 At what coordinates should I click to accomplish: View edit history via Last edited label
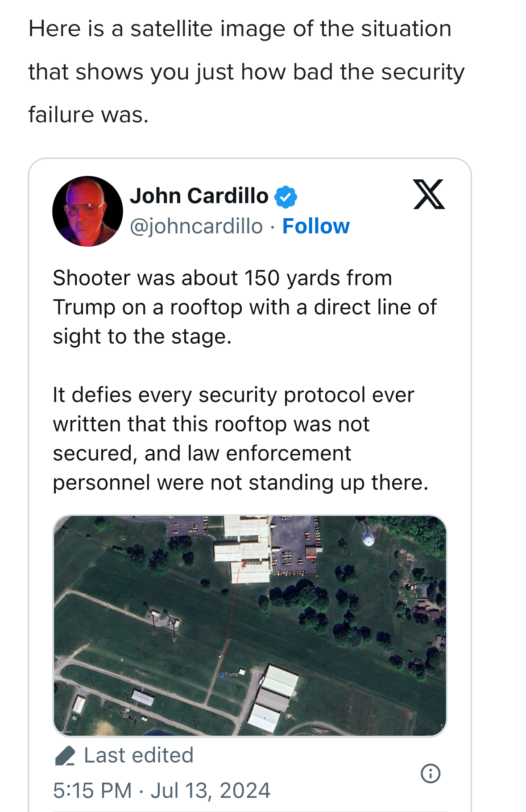138,755
